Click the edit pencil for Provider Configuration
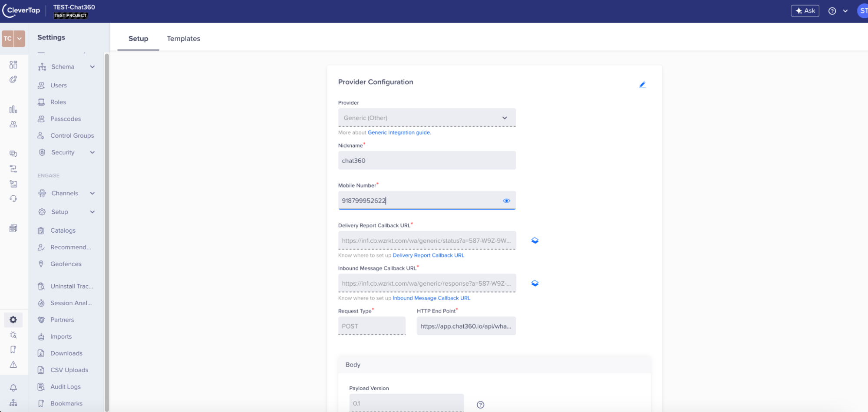This screenshot has width=868, height=412. coord(642,85)
